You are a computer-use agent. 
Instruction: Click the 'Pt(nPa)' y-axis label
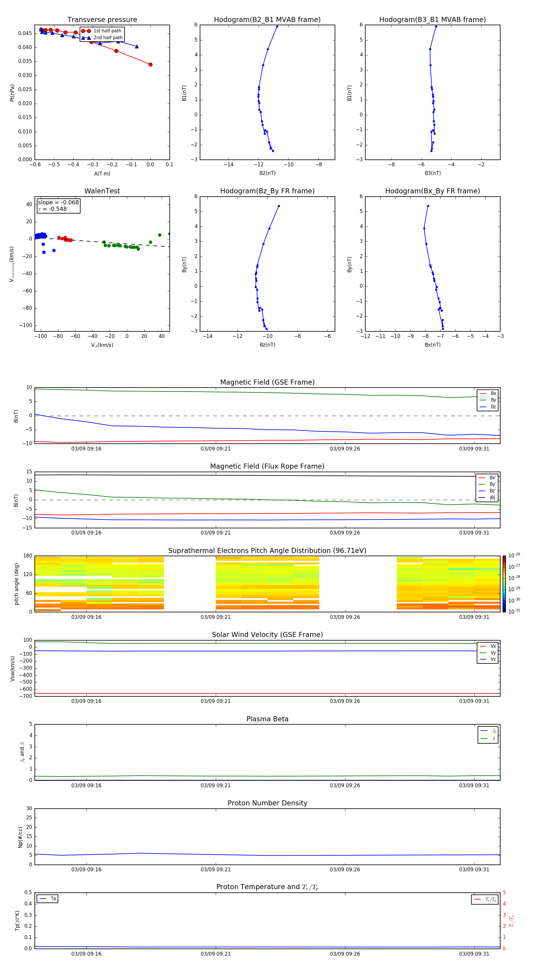click(12, 92)
